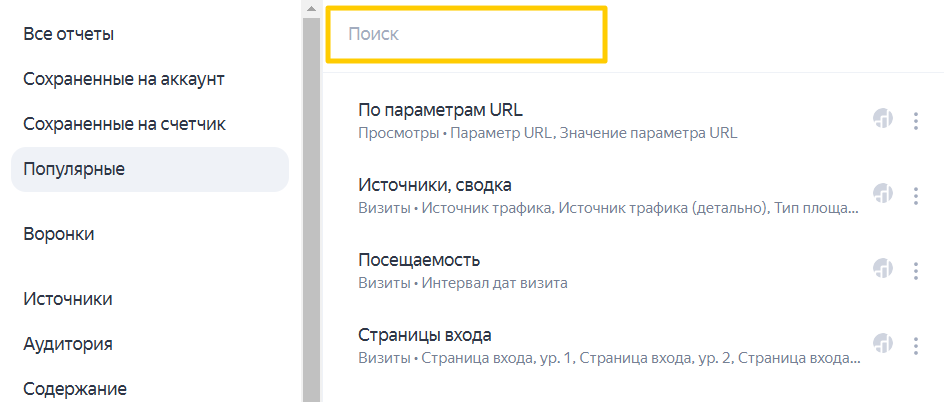Click the chart icon beside Источники, сводка
This screenshot has width=944, height=402.
coord(882,194)
